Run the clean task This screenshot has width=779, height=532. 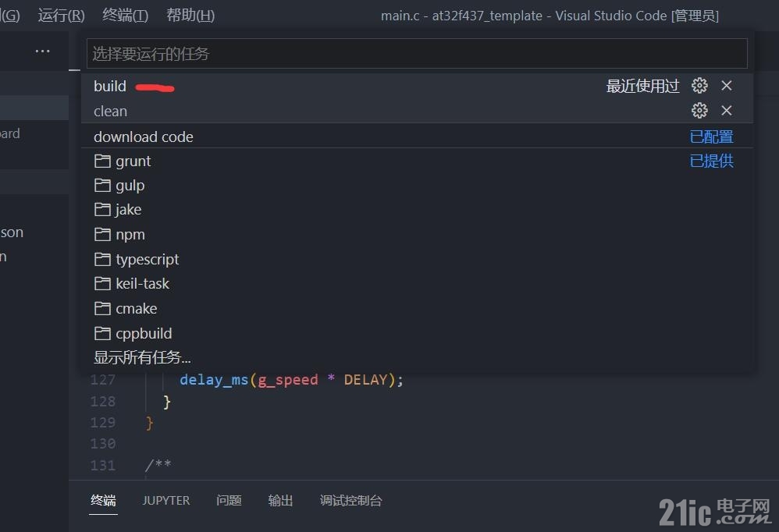click(417, 111)
